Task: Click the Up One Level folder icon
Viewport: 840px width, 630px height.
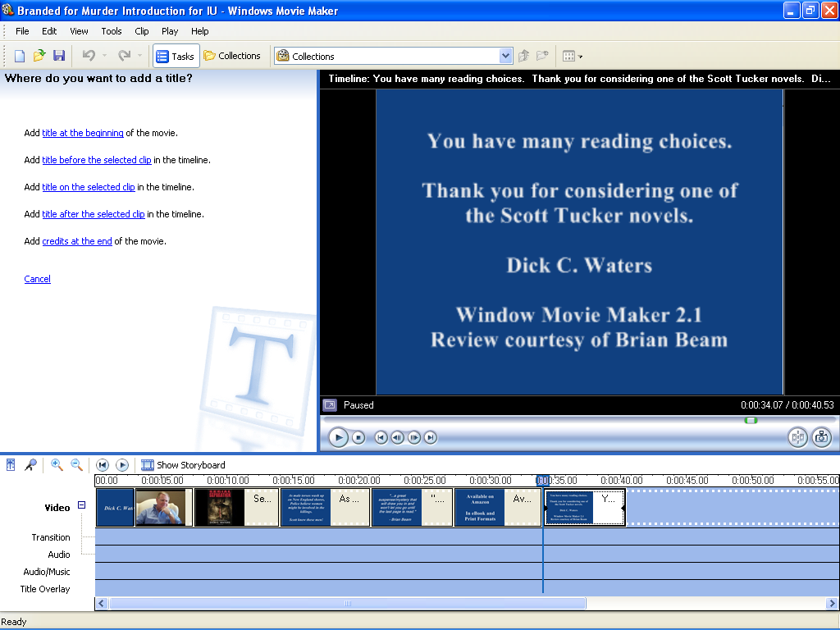Action: (524, 56)
